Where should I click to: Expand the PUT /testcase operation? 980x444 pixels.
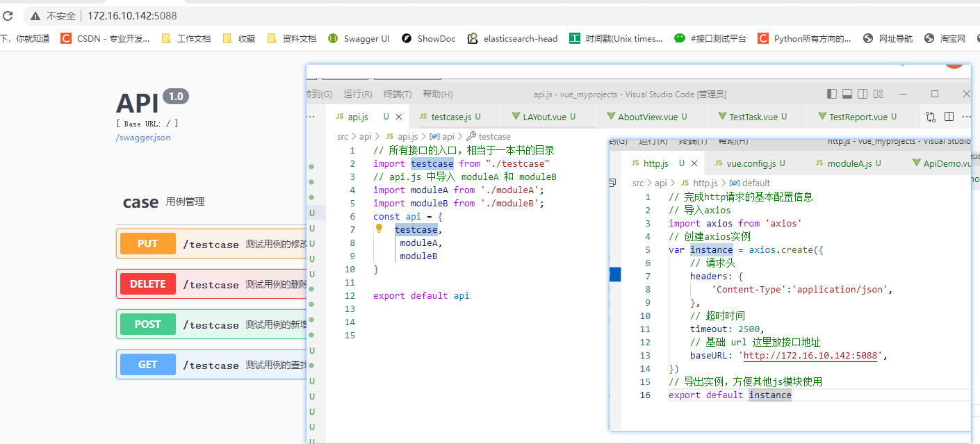211,244
